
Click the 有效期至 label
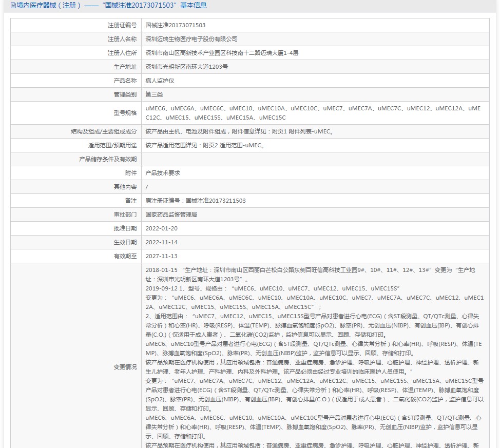click(125, 256)
